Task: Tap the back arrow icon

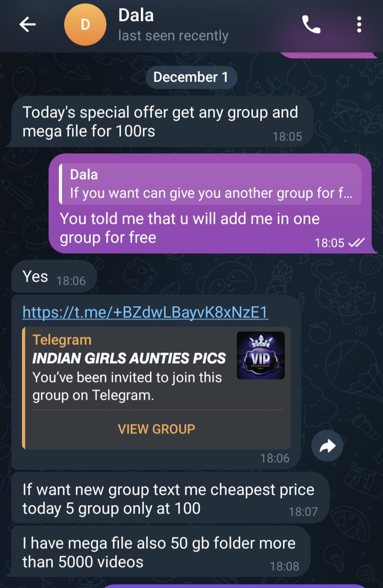Action: point(28,25)
